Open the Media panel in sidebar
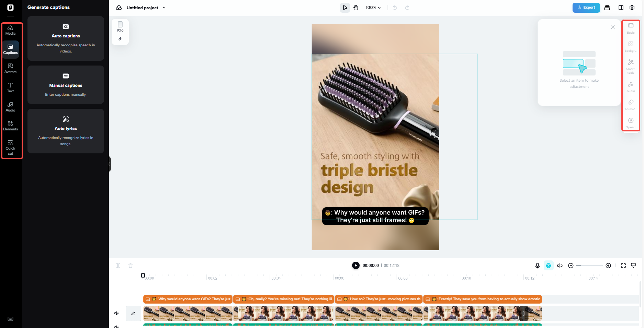The width and height of the screenshot is (644, 328). [10, 30]
